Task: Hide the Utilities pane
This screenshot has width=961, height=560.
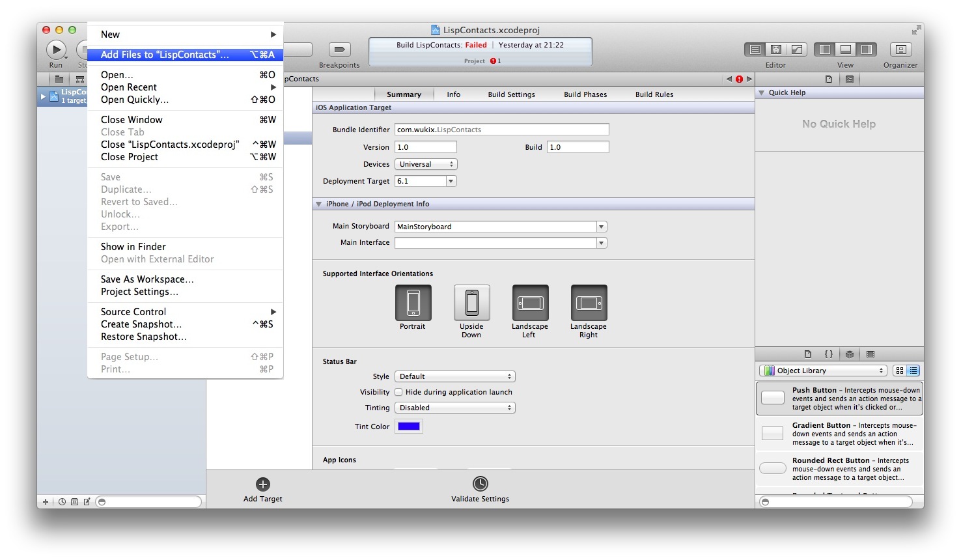Action: [867, 49]
